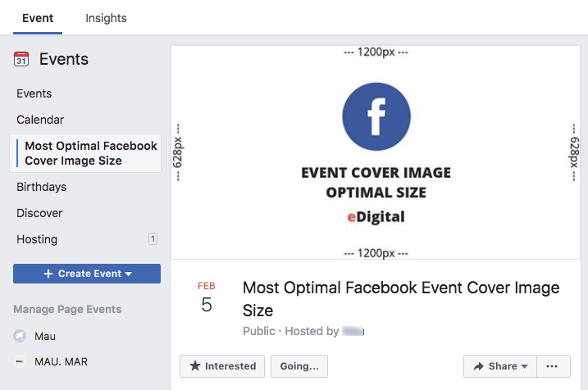Expand the Share dropdown arrow

click(x=524, y=366)
